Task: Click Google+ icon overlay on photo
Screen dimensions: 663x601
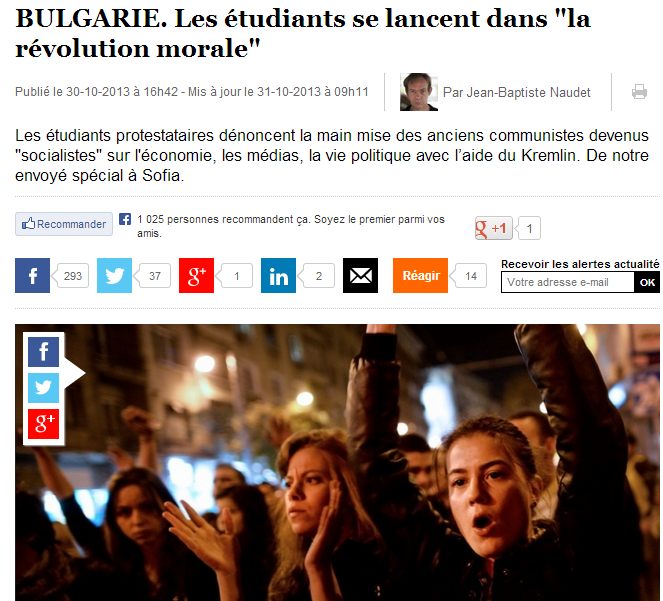Action: [x=44, y=424]
